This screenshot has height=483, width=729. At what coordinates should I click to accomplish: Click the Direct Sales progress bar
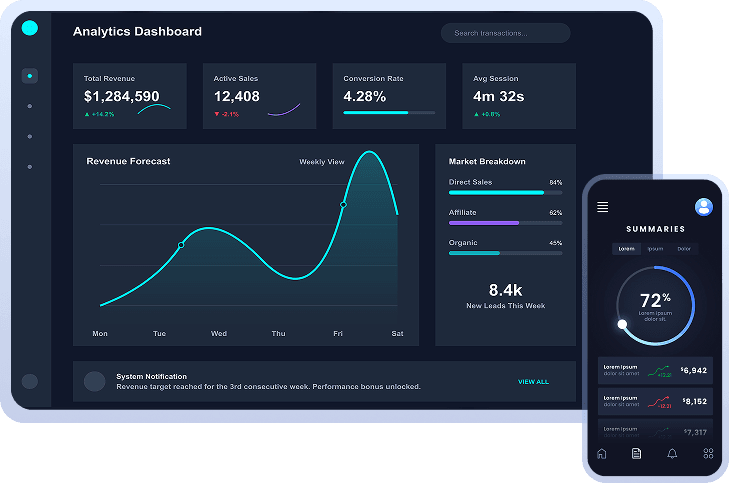[x=505, y=192]
